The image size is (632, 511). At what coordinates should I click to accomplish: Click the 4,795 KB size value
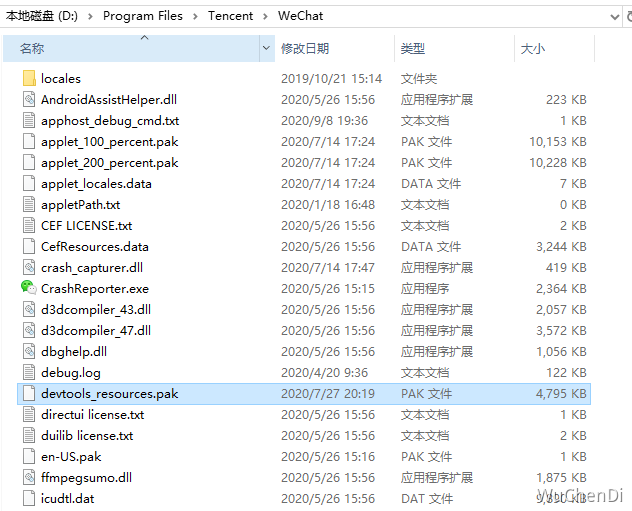click(561, 393)
